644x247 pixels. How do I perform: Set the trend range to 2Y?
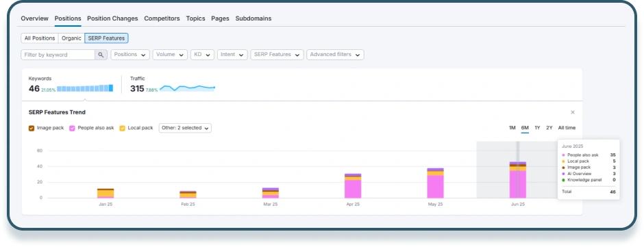point(549,128)
